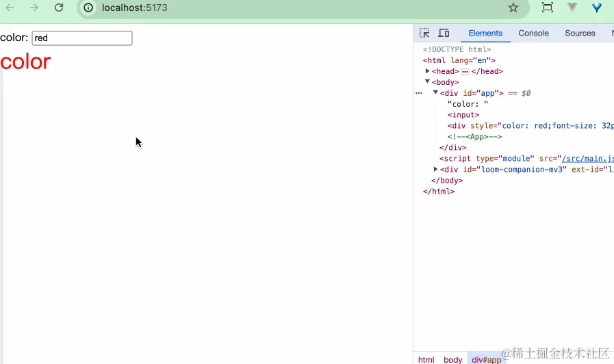The width and height of the screenshot is (614, 364).
Task: Switch to the Sources tab
Action: tap(580, 34)
